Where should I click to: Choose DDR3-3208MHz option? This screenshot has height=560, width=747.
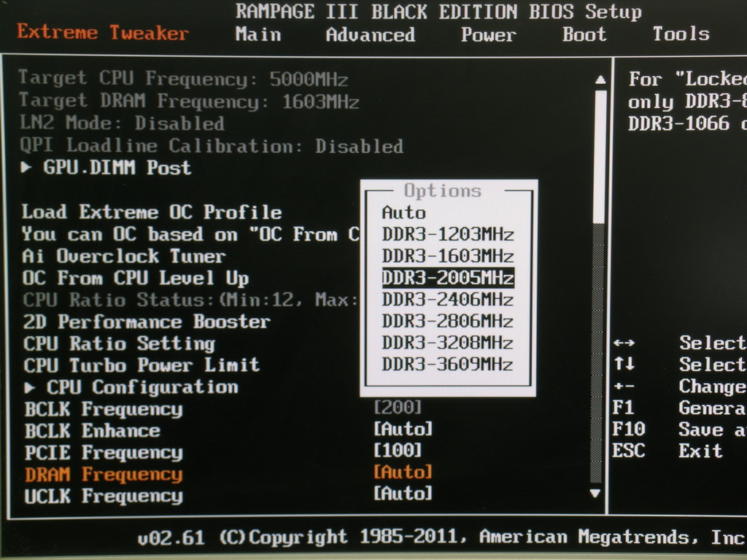pos(447,343)
